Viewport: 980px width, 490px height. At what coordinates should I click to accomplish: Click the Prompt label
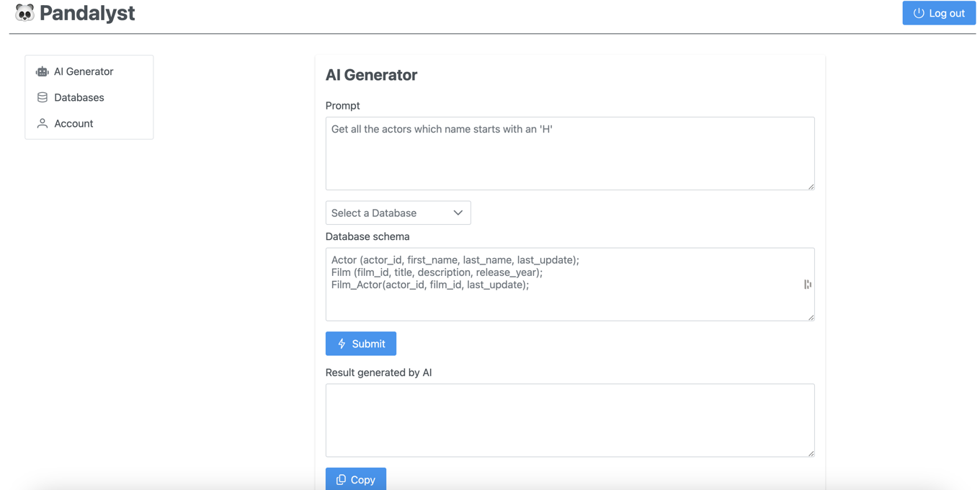point(342,105)
